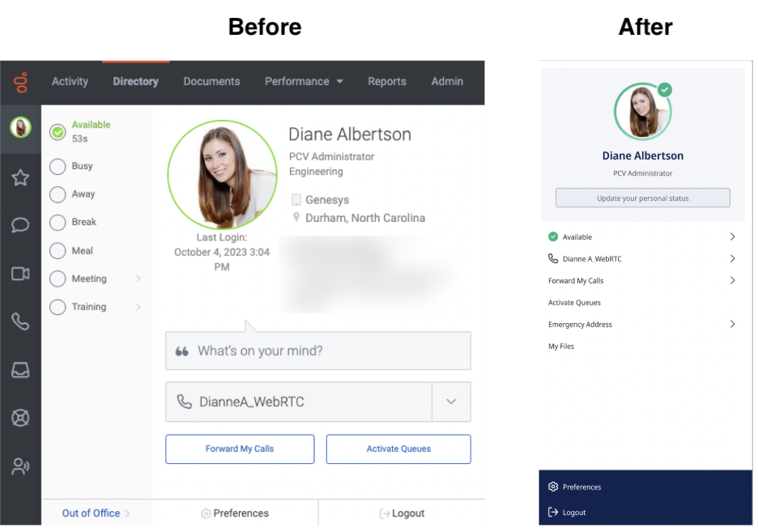This screenshot has width=758, height=532.
Task: Open the inbox tray icon in sidebar
Action: click(x=20, y=370)
